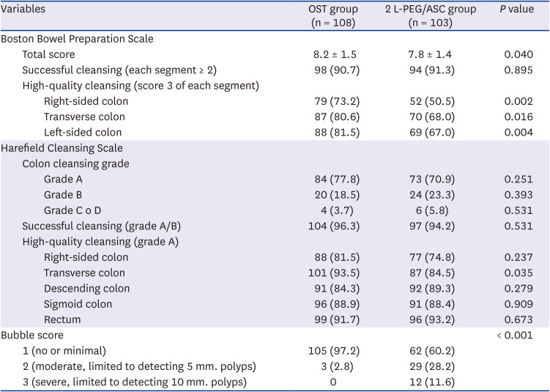This screenshot has height=392, width=550.
Task: Select the 'Grade A' row label
Action: 64,180
